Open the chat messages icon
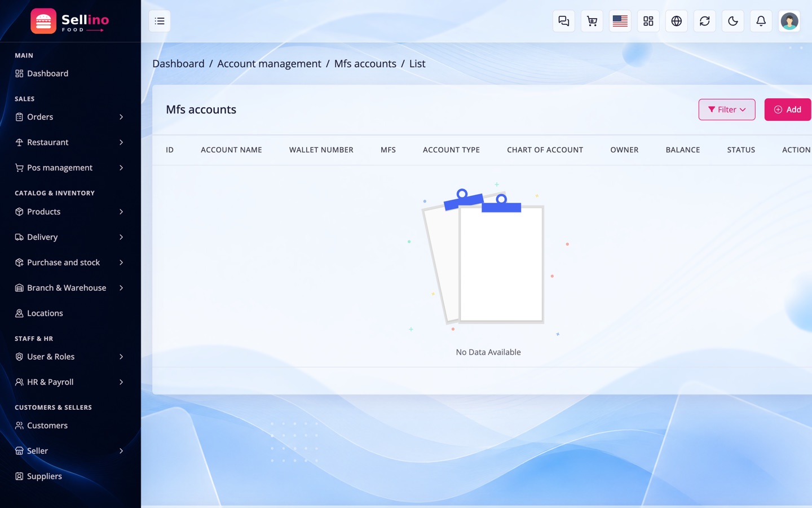The image size is (812, 508). [x=564, y=21]
